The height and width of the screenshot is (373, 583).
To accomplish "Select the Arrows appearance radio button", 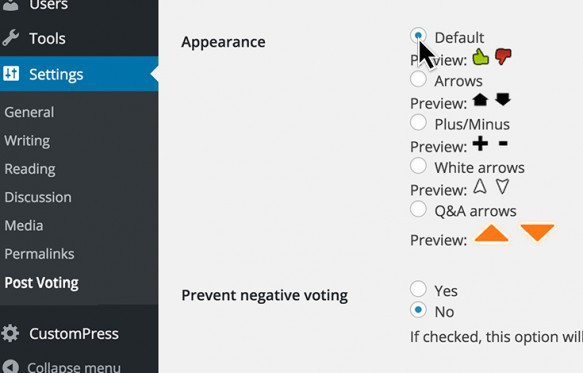I will [418, 79].
